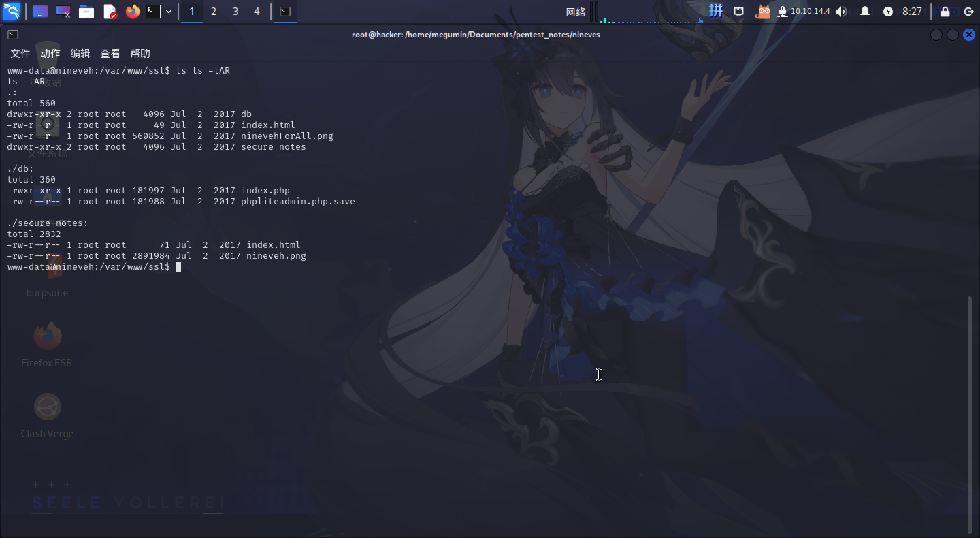The height and width of the screenshot is (538, 980).
Task: Click the terminal window title text
Action: pos(476,35)
